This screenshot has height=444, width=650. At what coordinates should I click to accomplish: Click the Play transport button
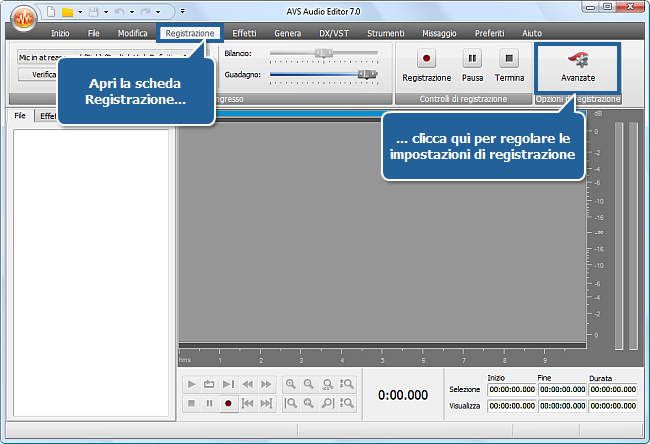click(192, 384)
